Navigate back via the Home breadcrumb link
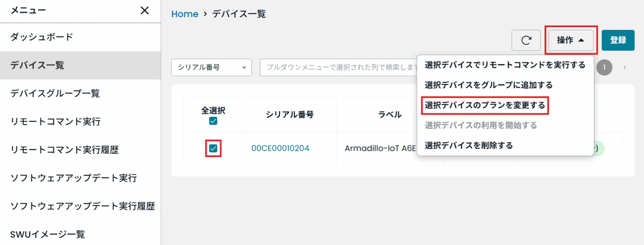Viewport: 644px width, 245px height. [x=184, y=14]
